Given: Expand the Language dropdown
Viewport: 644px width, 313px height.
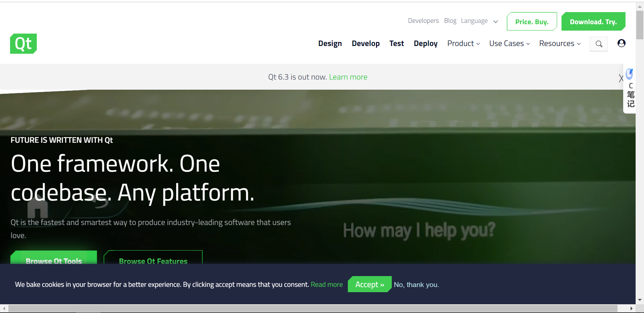Looking at the screenshot, I should (x=479, y=21).
